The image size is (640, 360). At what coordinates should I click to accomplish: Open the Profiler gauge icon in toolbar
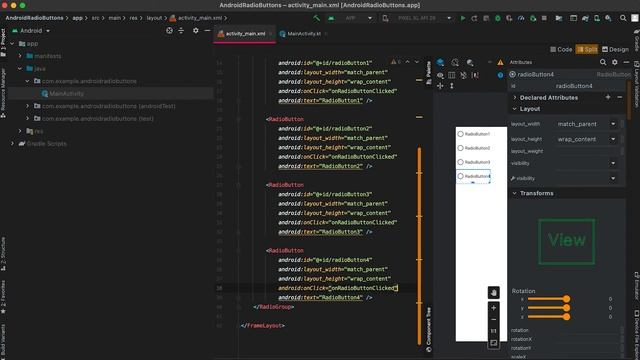click(x=521, y=18)
